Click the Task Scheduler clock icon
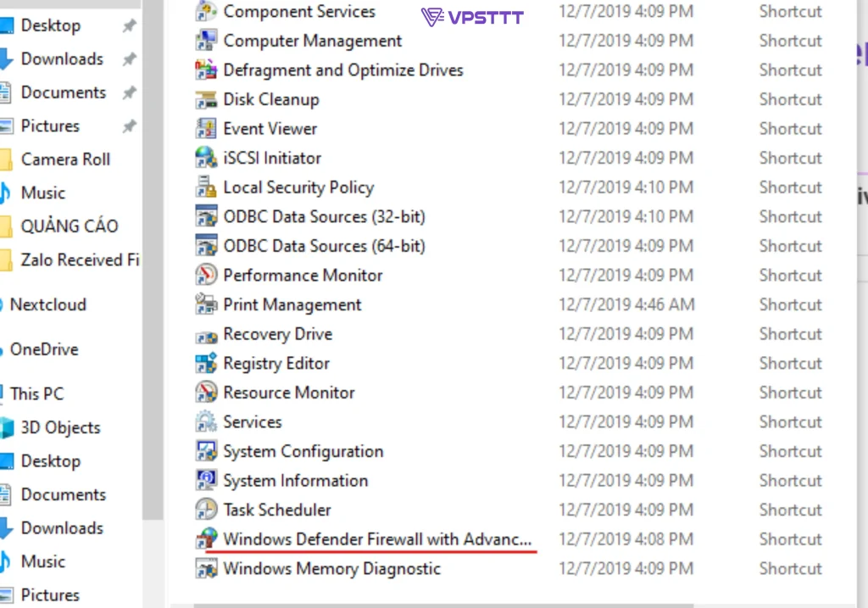 point(206,510)
